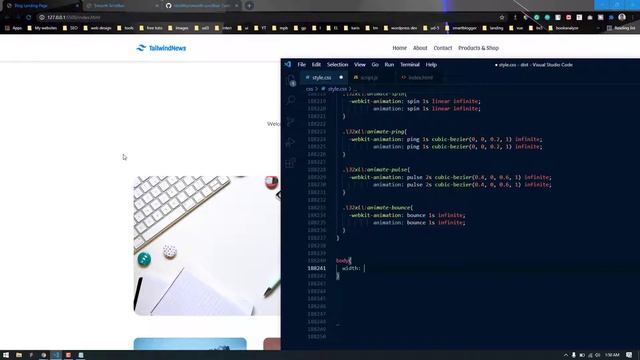Open the taskbar notification center
Screen dimensions: 640x360
pos(629,355)
